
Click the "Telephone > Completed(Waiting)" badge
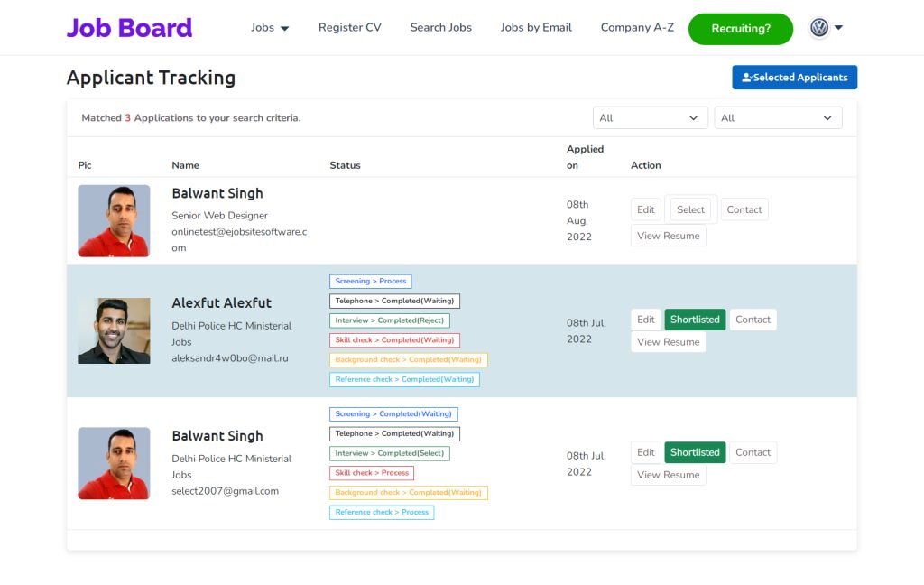click(x=393, y=301)
